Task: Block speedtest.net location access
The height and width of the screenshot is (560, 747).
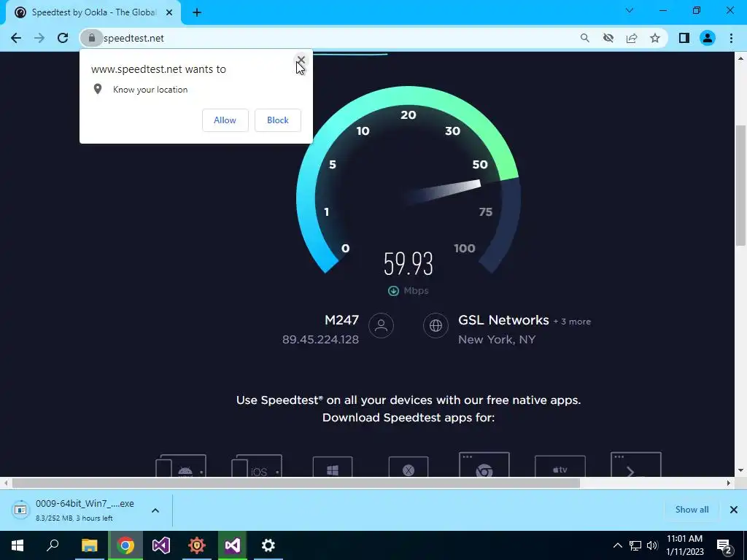Action: [x=278, y=120]
